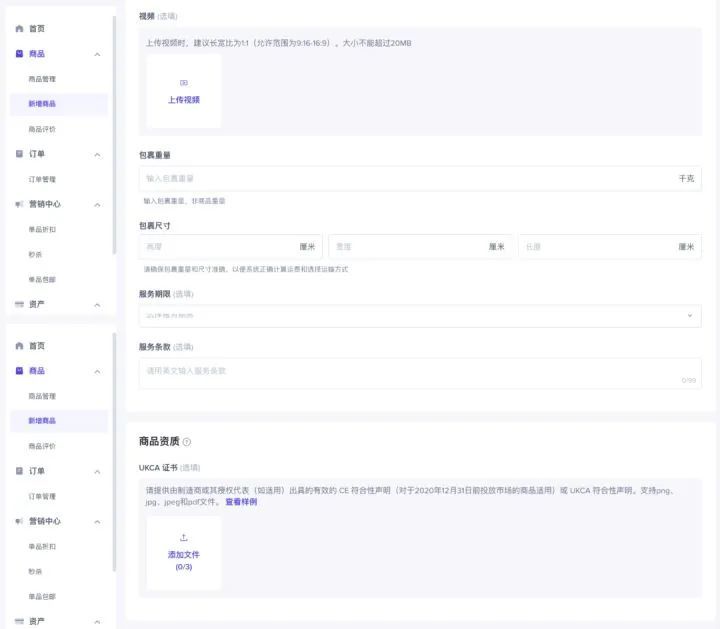Click the upper sidebar scrollbar
This screenshot has width=720, height=629.
point(114,135)
